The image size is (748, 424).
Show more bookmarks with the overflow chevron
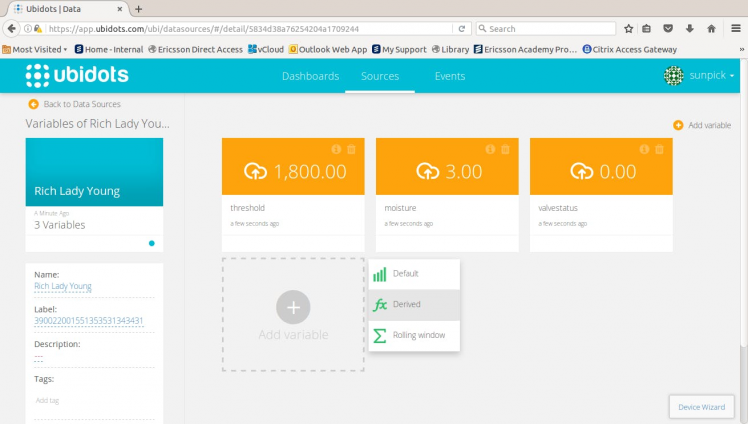[x=742, y=49]
